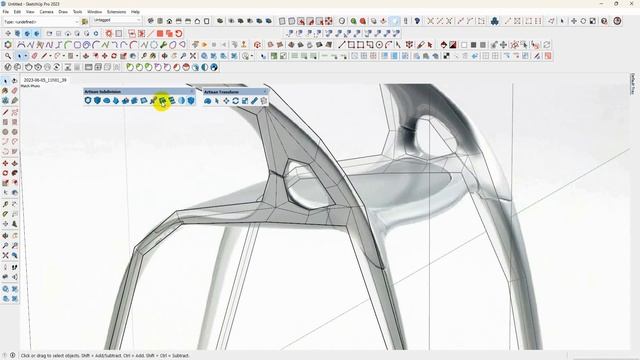This screenshot has height=360, width=640.
Task: Choose the Offset tool beside Scale
Action: tap(15, 183)
